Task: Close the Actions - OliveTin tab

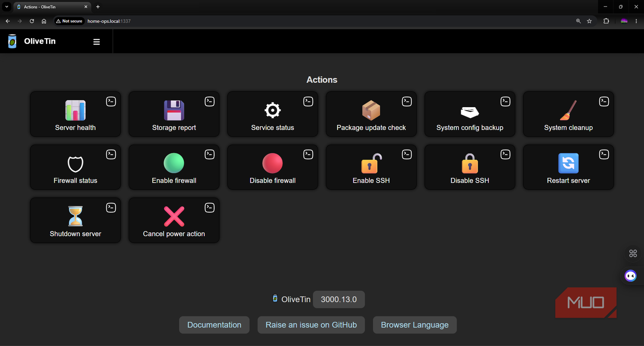Action: tap(85, 7)
